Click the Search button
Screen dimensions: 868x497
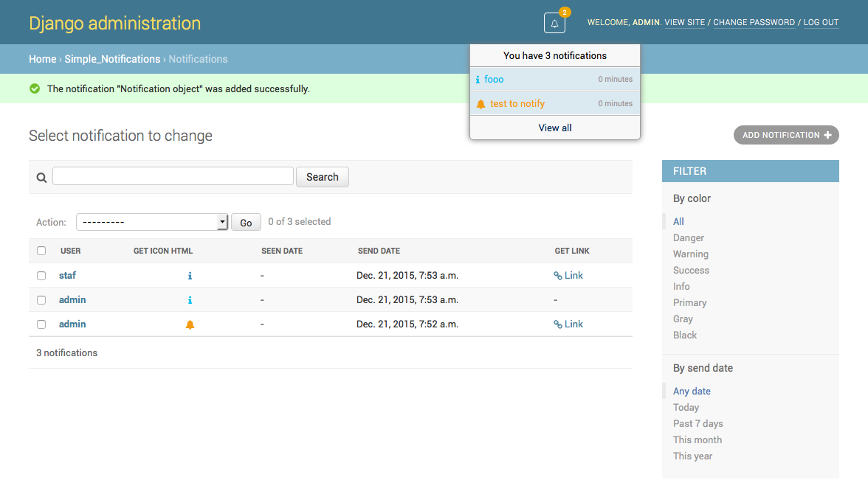click(322, 177)
